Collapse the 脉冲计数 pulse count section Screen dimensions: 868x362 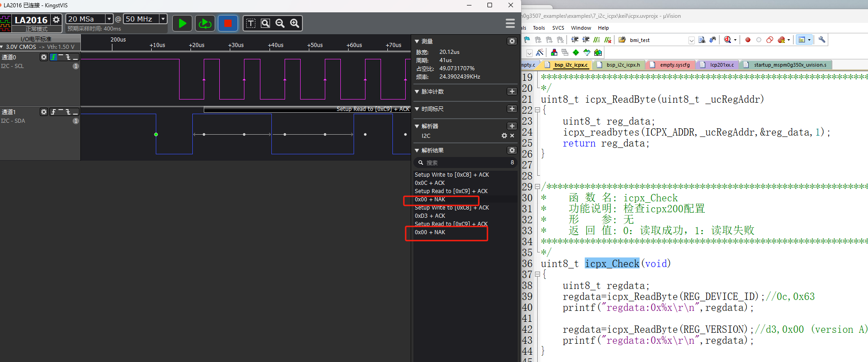pyautogui.click(x=417, y=91)
